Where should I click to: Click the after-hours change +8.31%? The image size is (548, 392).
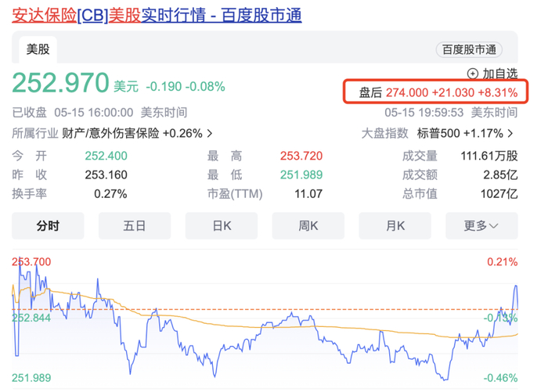(x=498, y=92)
